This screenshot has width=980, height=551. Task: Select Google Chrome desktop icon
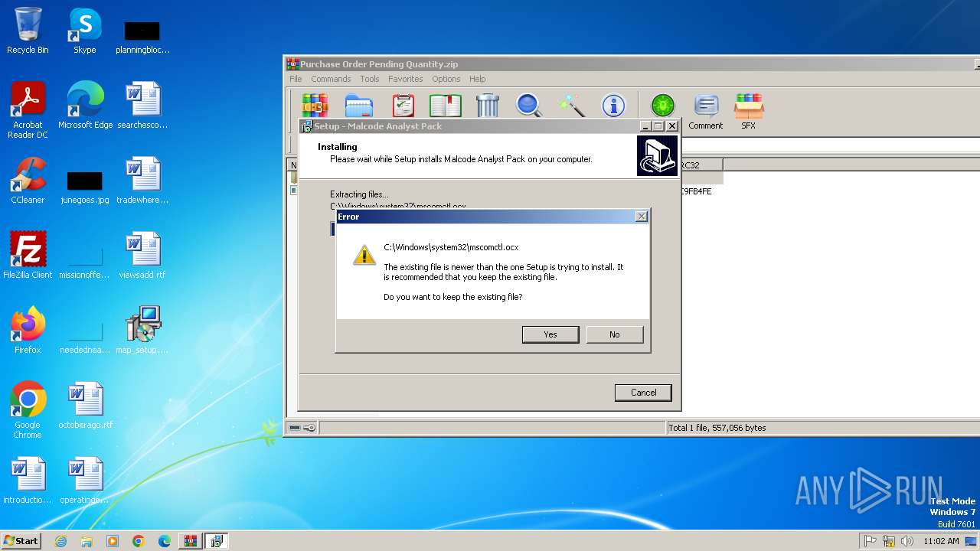click(x=28, y=410)
